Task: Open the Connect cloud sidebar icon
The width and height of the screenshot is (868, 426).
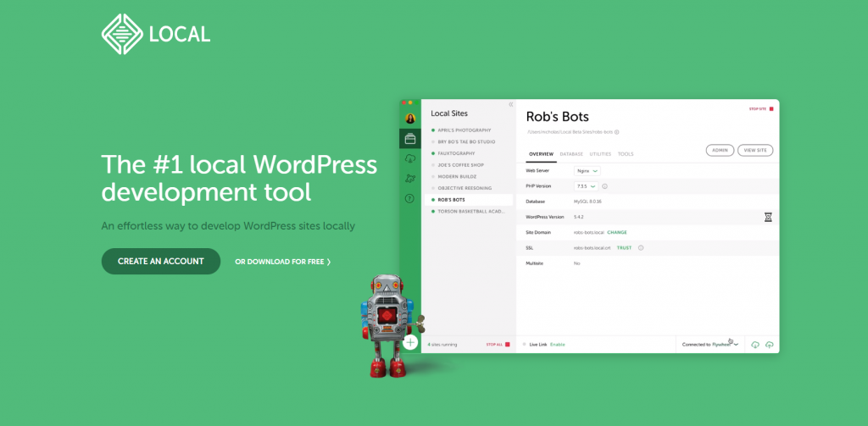Action: tap(410, 158)
